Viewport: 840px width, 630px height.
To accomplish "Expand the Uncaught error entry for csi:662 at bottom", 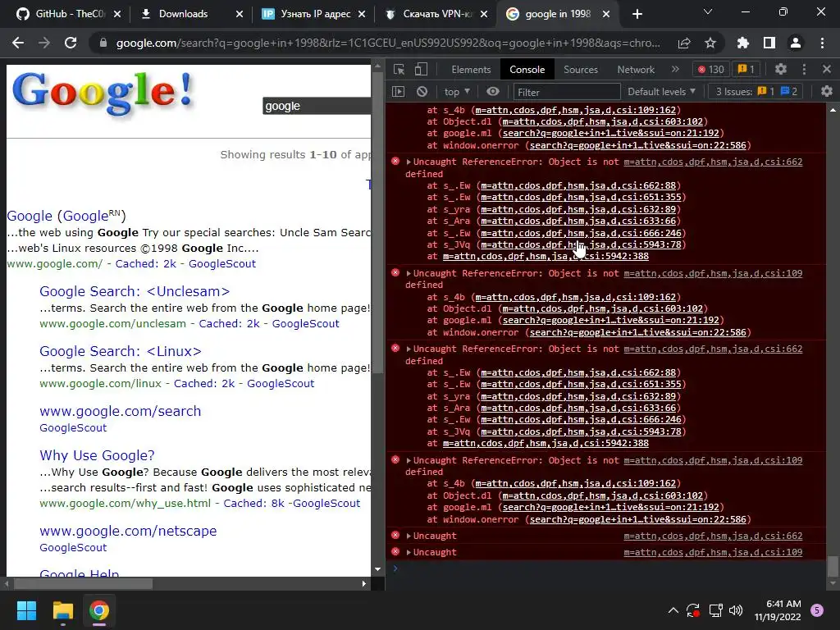I will click(409, 536).
